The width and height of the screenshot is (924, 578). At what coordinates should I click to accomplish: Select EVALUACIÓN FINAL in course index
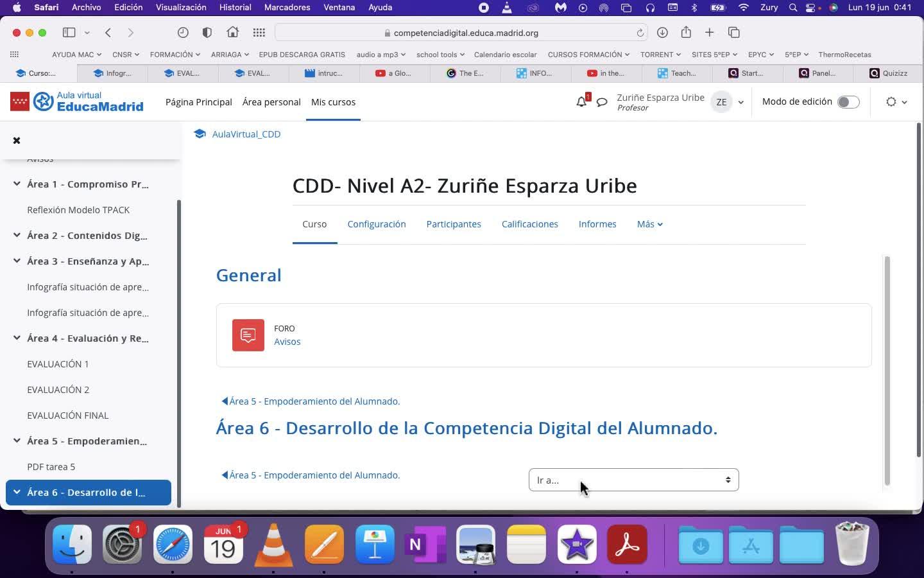point(67,416)
